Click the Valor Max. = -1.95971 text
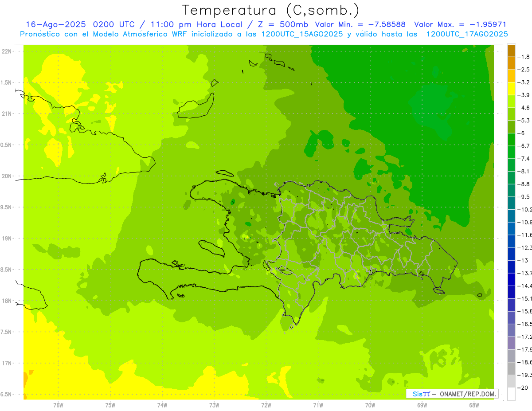 pos(460,24)
